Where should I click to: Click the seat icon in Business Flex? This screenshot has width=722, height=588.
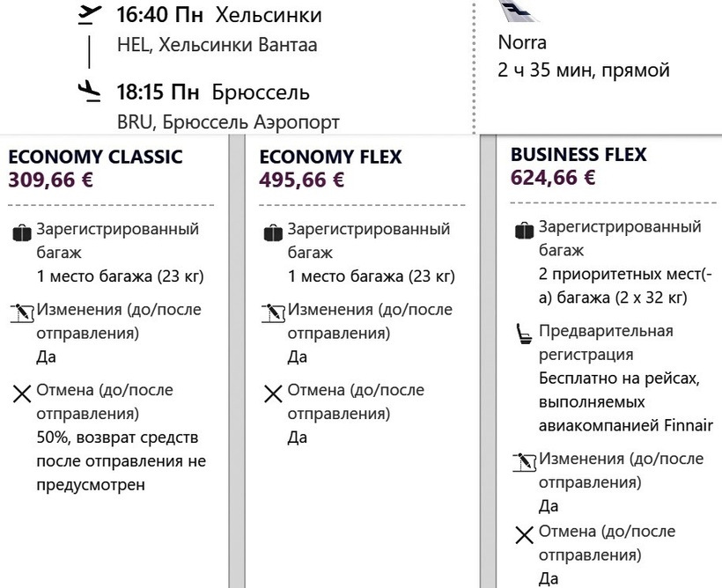525,334
